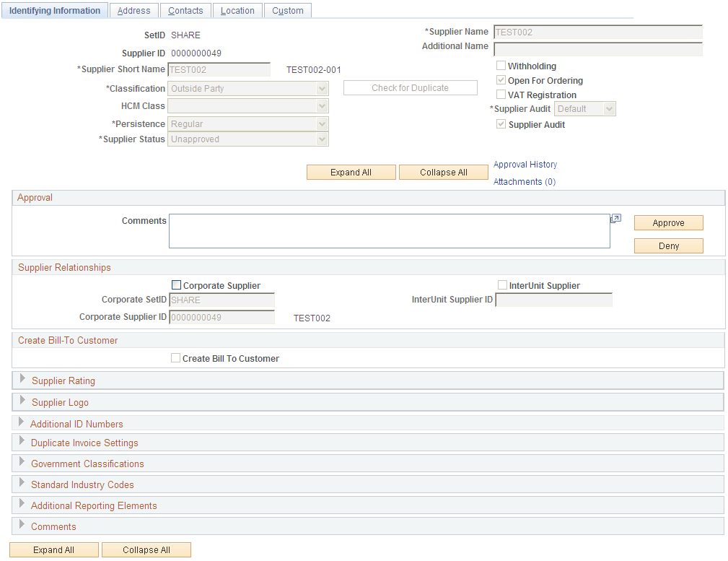Open the Comments modal zoom icon
Screen dimensions: 728x561
coord(615,218)
